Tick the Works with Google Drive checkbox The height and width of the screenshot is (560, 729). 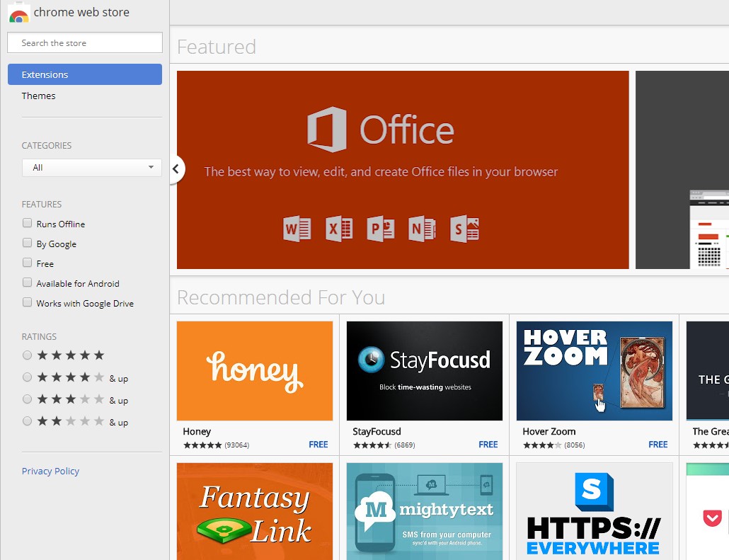click(28, 302)
